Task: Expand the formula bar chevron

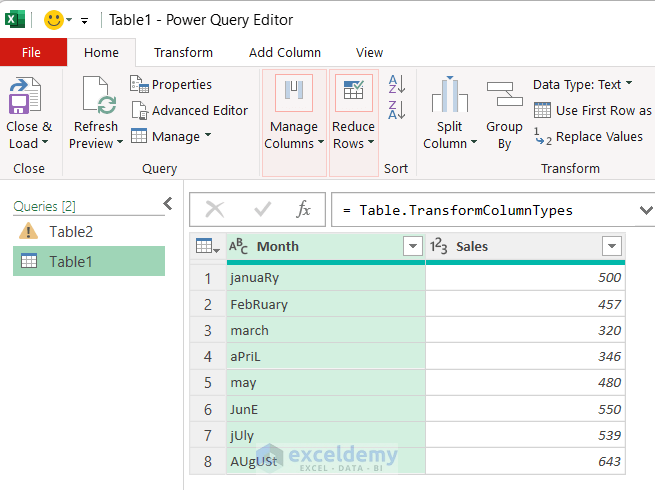Action: [x=645, y=210]
